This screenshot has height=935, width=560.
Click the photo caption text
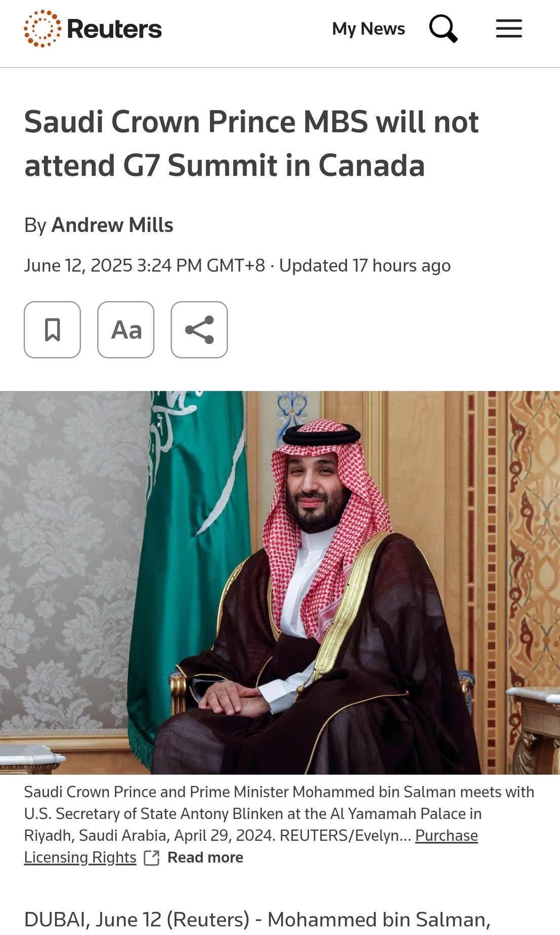279,813
